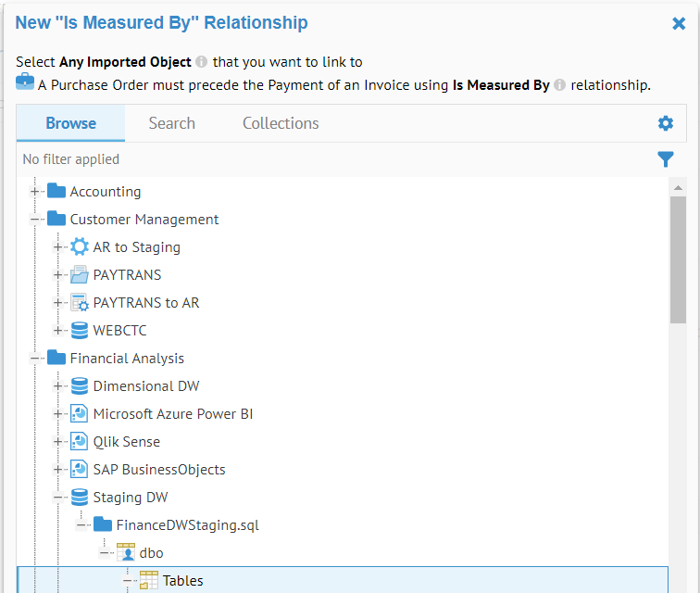Click the Microsoft Azure Power BI icon
Image resolution: width=700 pixels, height=593 pixels.
point(80,414)
